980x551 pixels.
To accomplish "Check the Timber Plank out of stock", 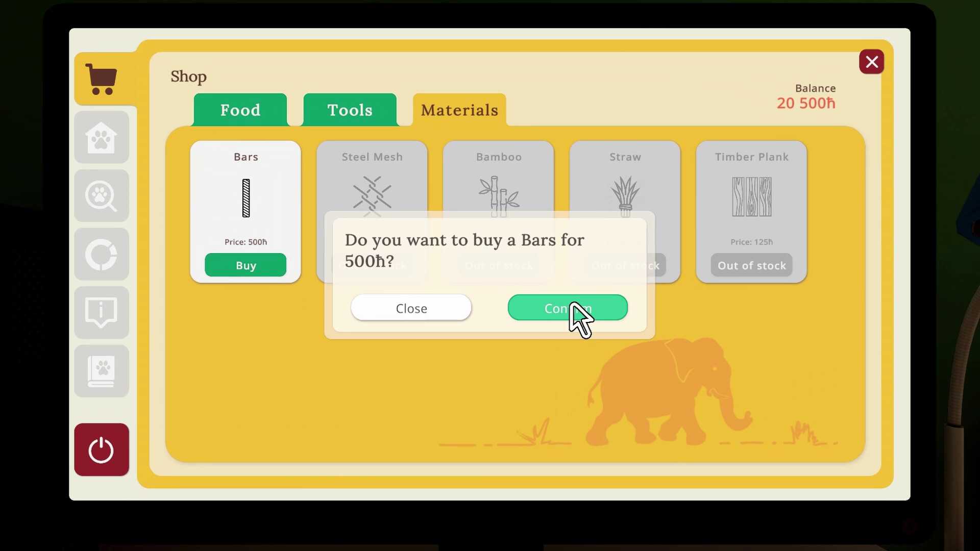I will (751, 264).
